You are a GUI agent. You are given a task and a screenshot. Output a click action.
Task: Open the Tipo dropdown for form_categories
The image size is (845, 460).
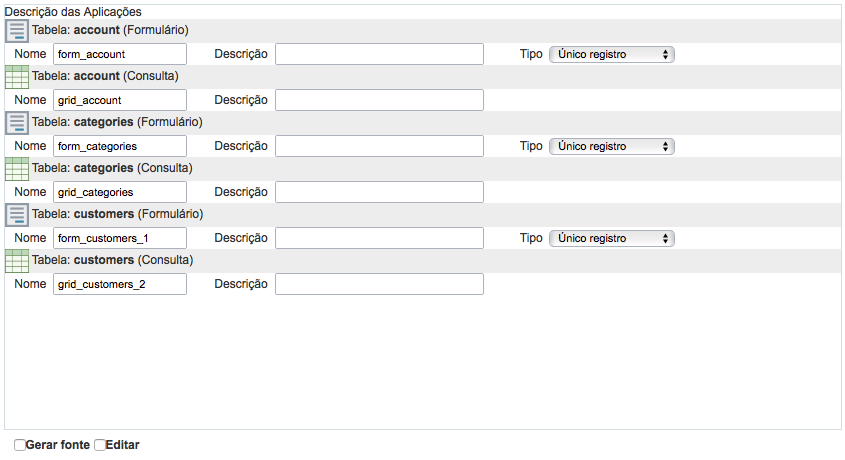[612, 146]
